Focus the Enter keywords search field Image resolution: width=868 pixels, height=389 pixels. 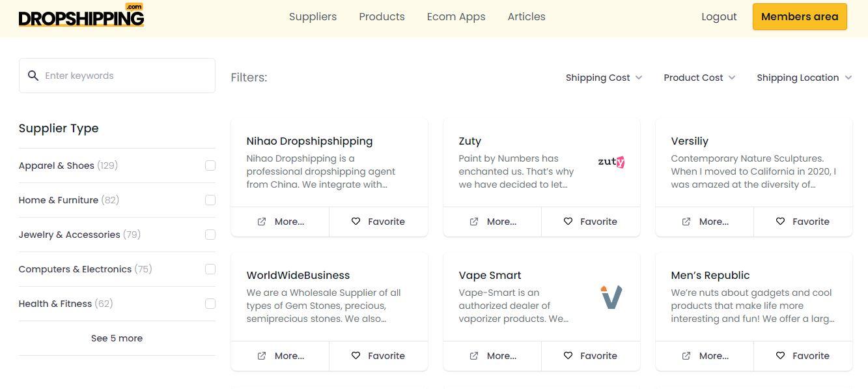117,76
